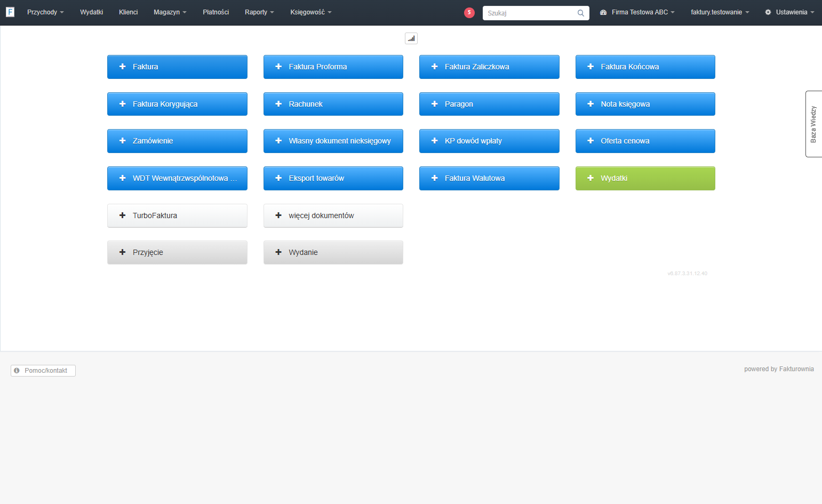Add a new Faktura Walutowa
The height and width of the screenshot is (504, 822).
(489, 178)
